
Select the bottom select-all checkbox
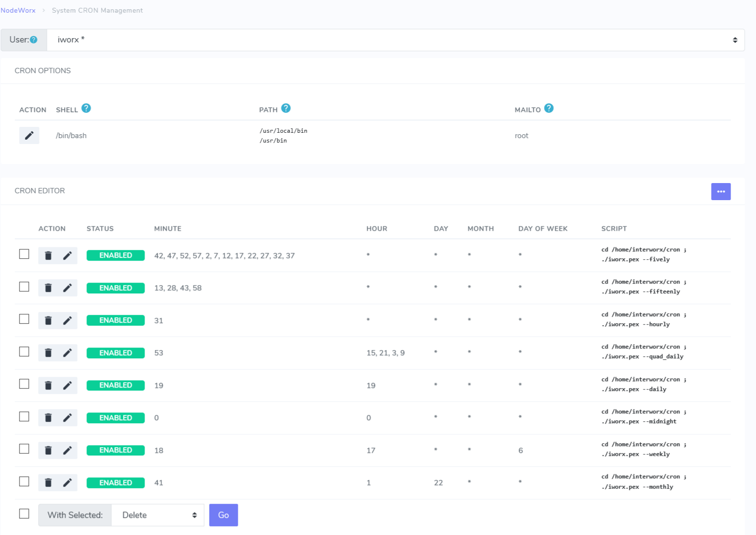pos(24,513)
